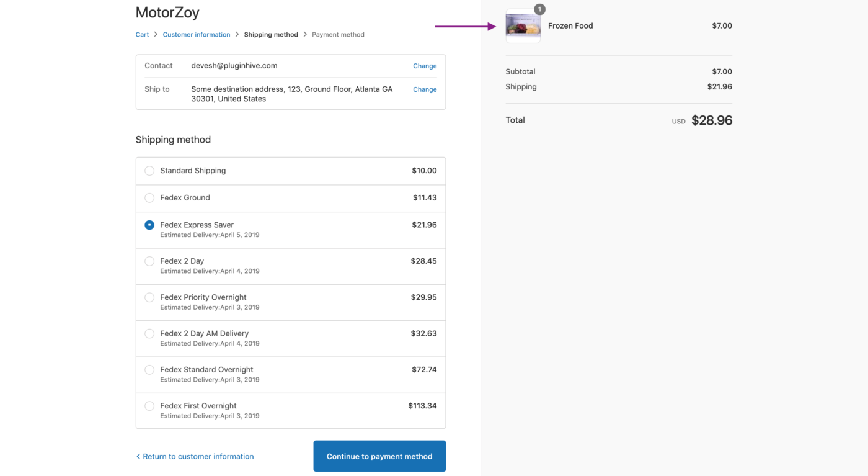Change the Ship to address
This screenshot has height=476, width=868.
(425, 89)
